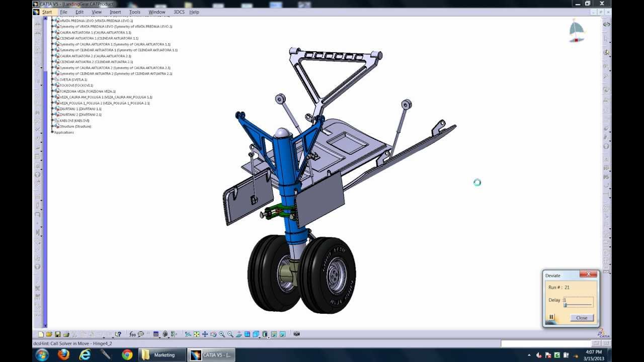
Task: Click the Save diskette icon
Action: (x=58, y=334)
